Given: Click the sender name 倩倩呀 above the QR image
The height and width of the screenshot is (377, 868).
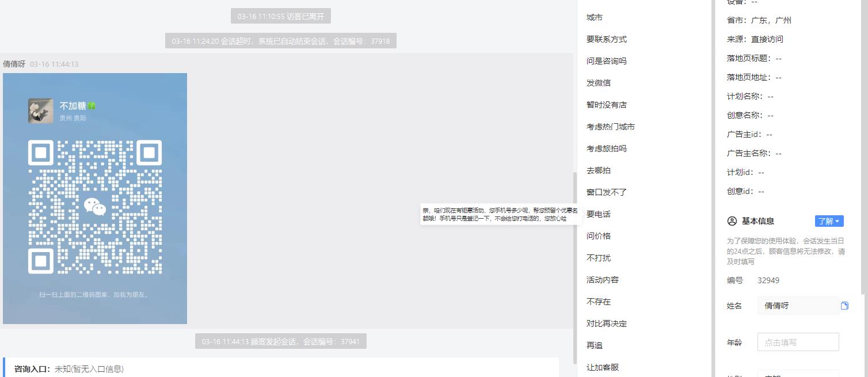Looking at the screenshot, I should click(14, 64).
